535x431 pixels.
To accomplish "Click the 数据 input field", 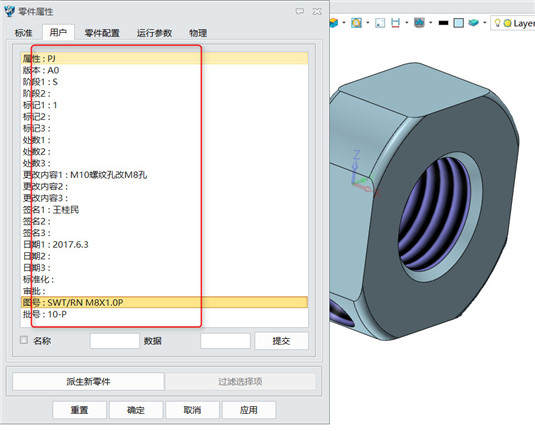I will [x=225, y=341].
